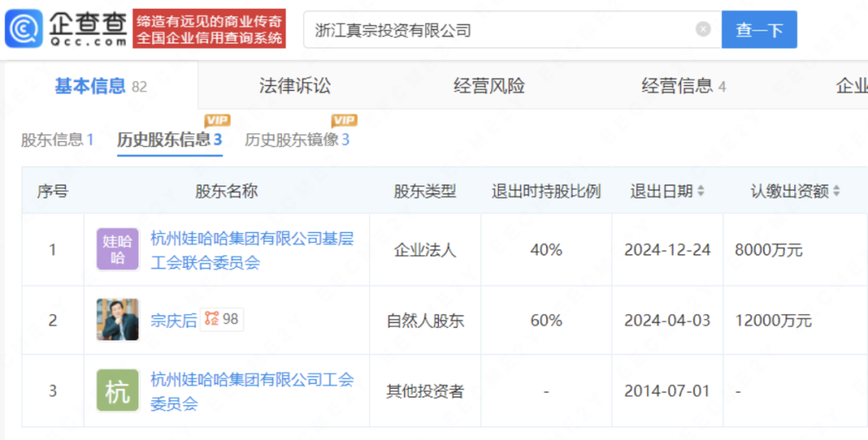Open the 宗庆后 shareholder link
This screenshot has width=868, height=440.
tap(174, 320)
